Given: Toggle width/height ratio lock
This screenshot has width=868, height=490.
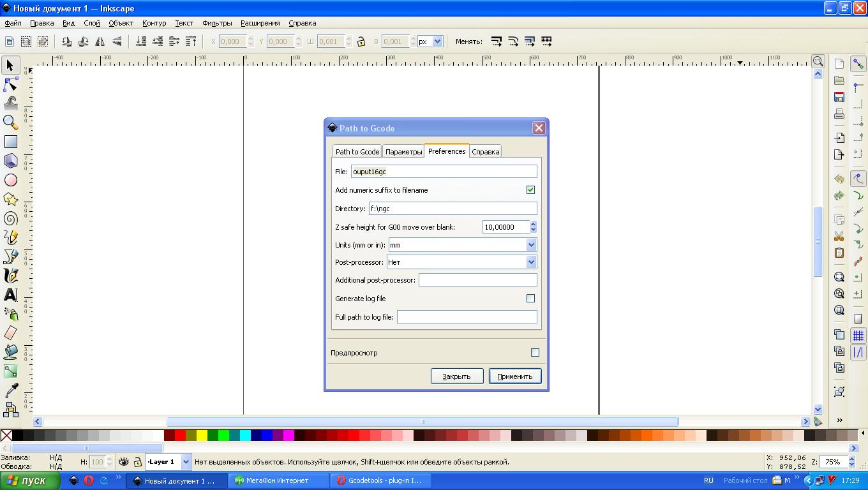Looking at the screenshot, I should (361, 41).
